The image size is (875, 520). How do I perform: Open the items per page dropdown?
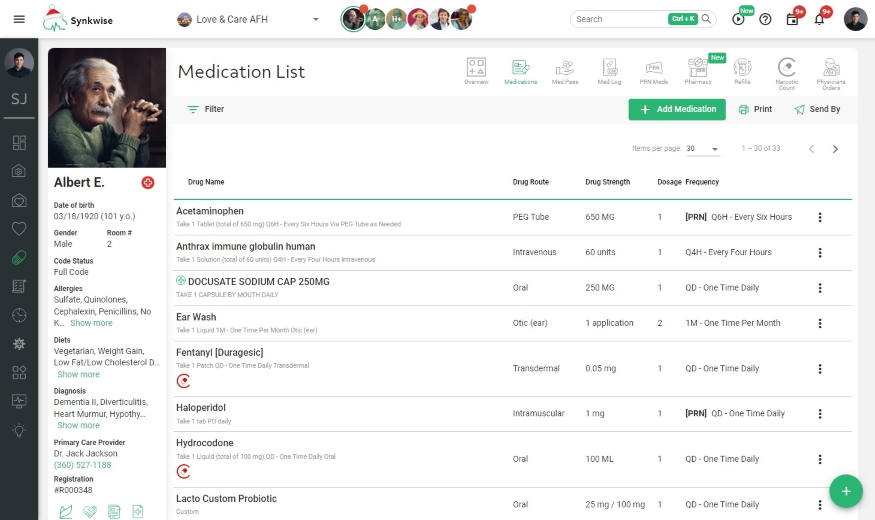point(703,149)
